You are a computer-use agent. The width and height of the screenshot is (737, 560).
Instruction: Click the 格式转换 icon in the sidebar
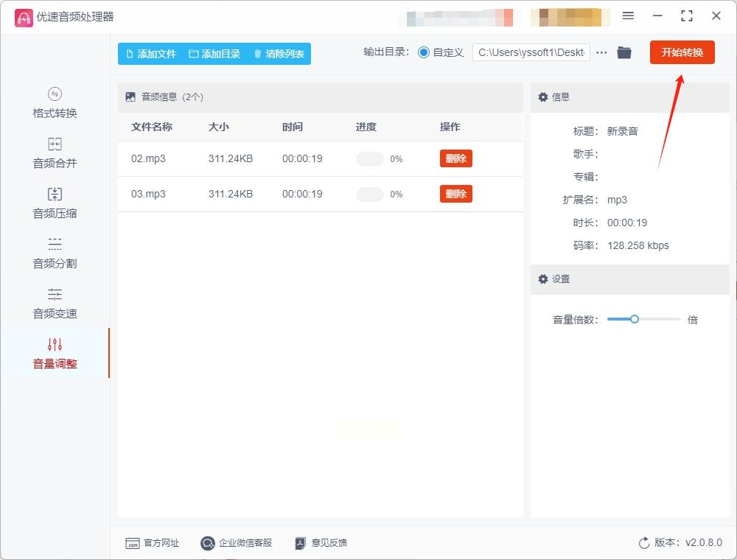pos(55,94)
